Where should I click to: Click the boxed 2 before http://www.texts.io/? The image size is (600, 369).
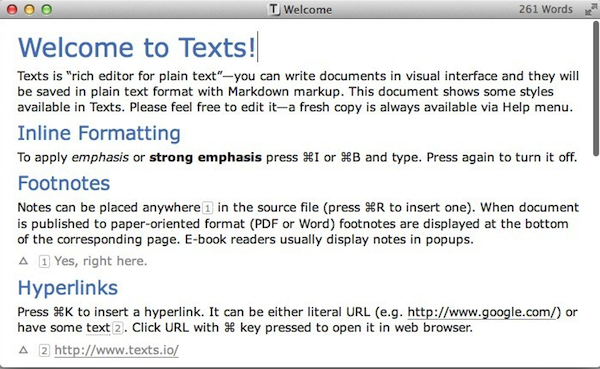[44, 351]
